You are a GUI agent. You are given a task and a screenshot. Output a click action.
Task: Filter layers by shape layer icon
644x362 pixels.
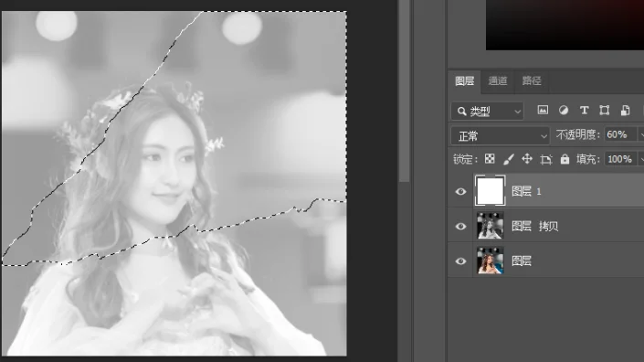604,110
